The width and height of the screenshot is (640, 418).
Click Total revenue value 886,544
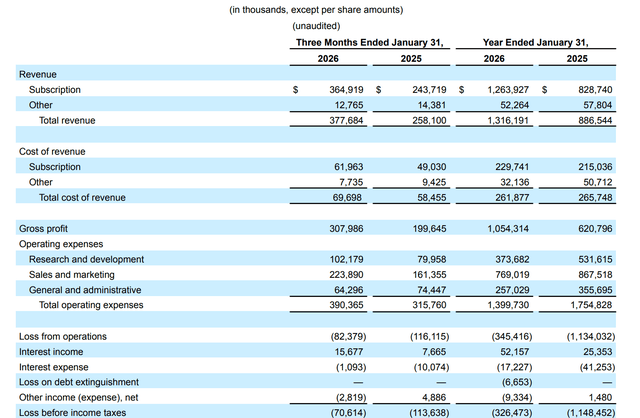(x=595, y=120)
